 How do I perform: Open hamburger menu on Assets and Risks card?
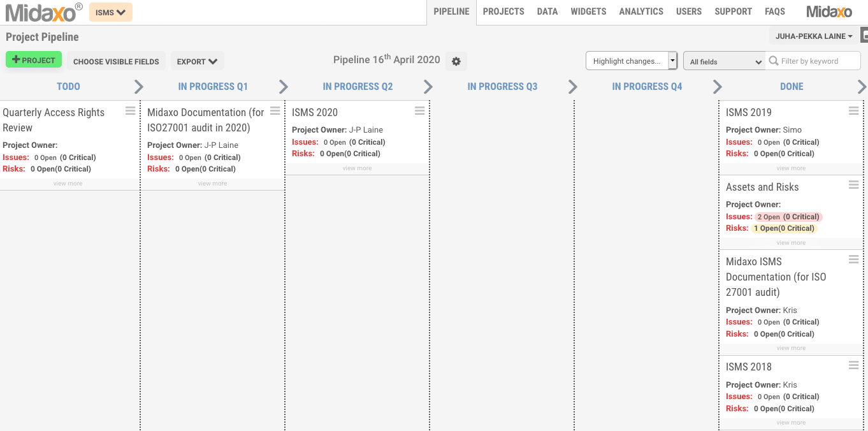(854, 185)
